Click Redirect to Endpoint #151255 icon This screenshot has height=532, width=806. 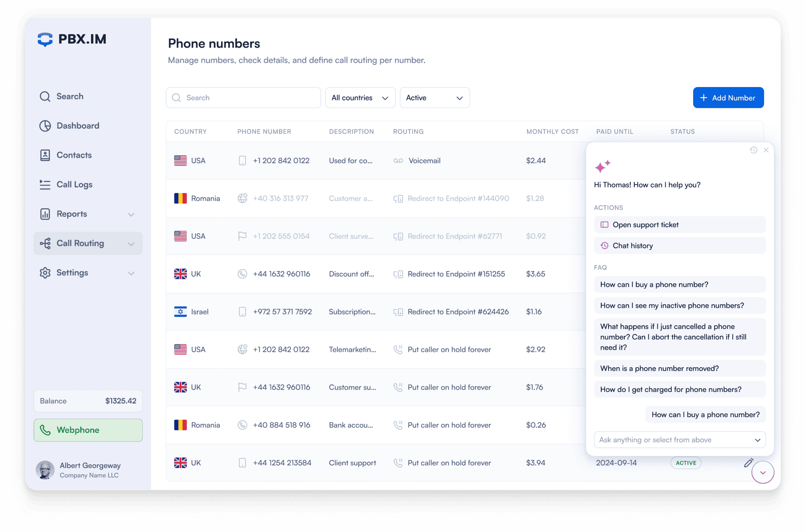(398, 274)
